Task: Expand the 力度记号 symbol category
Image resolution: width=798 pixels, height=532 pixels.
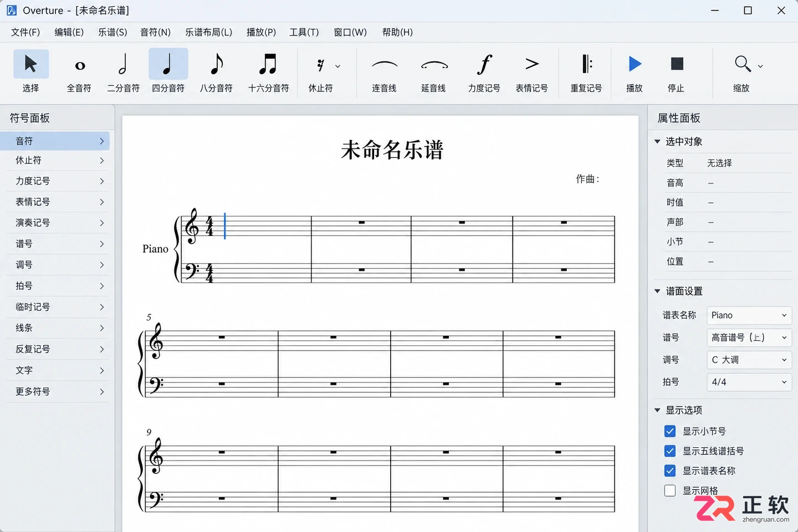Action: click(x=58, y=181)
